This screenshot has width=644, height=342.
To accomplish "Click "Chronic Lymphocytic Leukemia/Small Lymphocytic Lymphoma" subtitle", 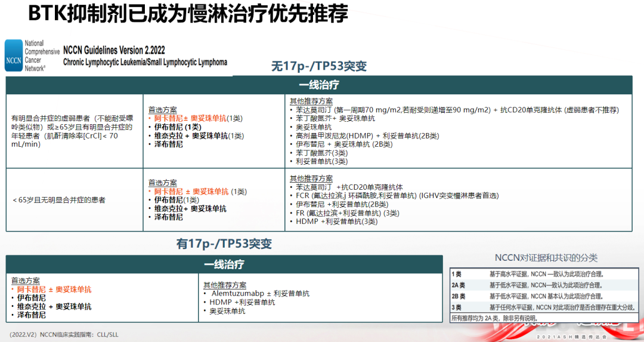I will [145, 63].
